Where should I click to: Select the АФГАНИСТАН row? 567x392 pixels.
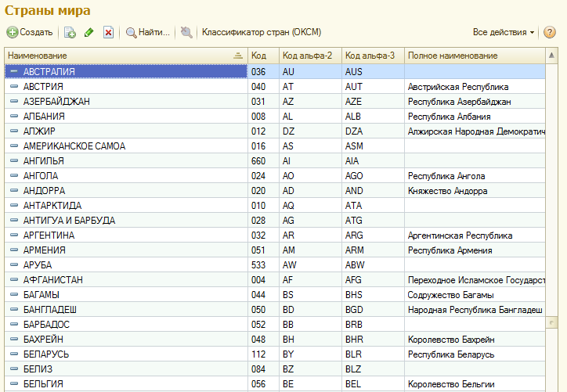tap(275, 279)
